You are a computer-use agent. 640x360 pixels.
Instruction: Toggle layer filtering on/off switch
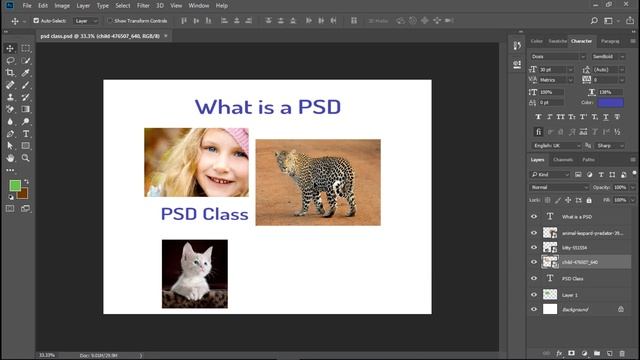(x=634, y=173)
